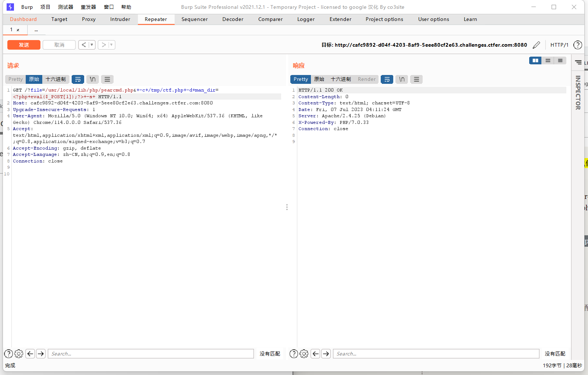Select 十六进制 hex view in request panel
This screenshot has width=588, height=375.
(55, 79)
